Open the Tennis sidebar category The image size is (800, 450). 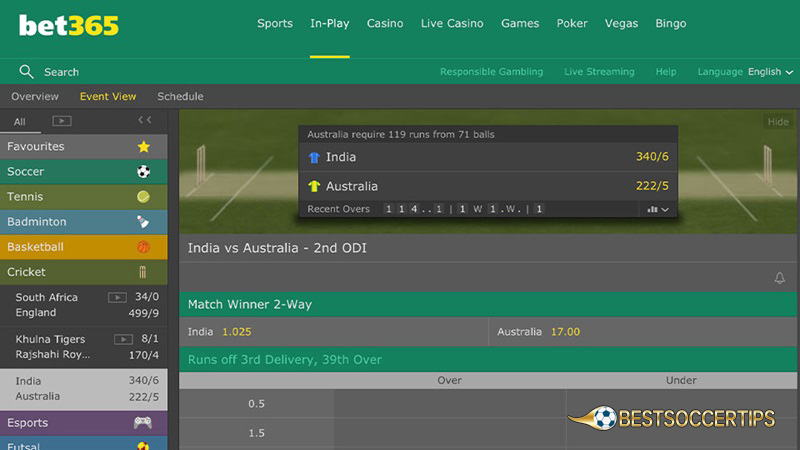pos(84,196)
